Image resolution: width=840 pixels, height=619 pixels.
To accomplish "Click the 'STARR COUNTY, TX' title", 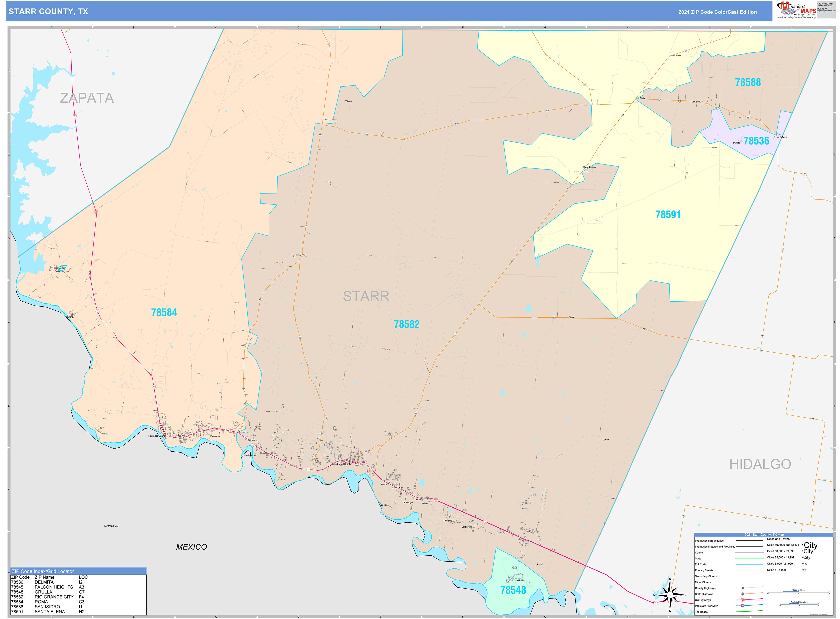I will click(48, 12).
